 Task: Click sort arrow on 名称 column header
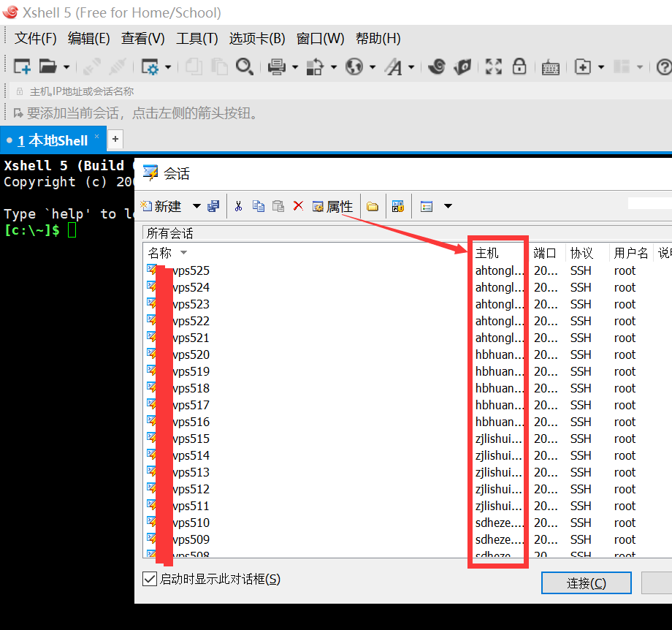(183, 253)
